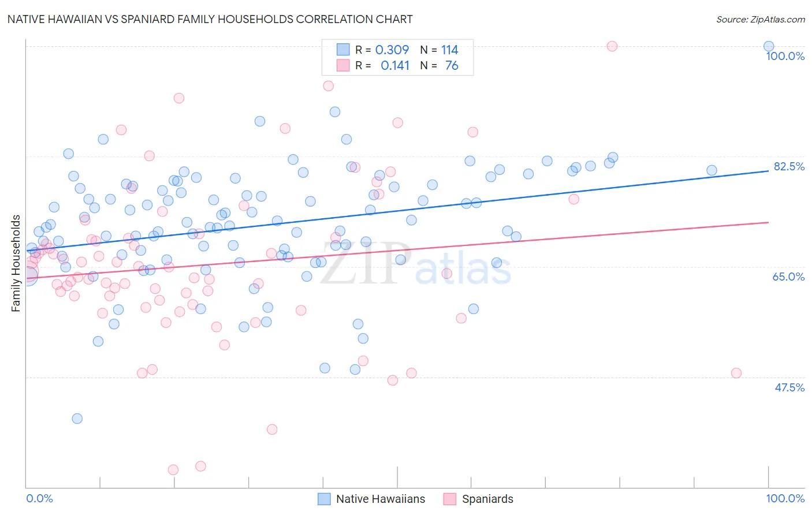Click the blue data point at top right corner
Screen dimensions: 812x515
[x=769, y=46]
